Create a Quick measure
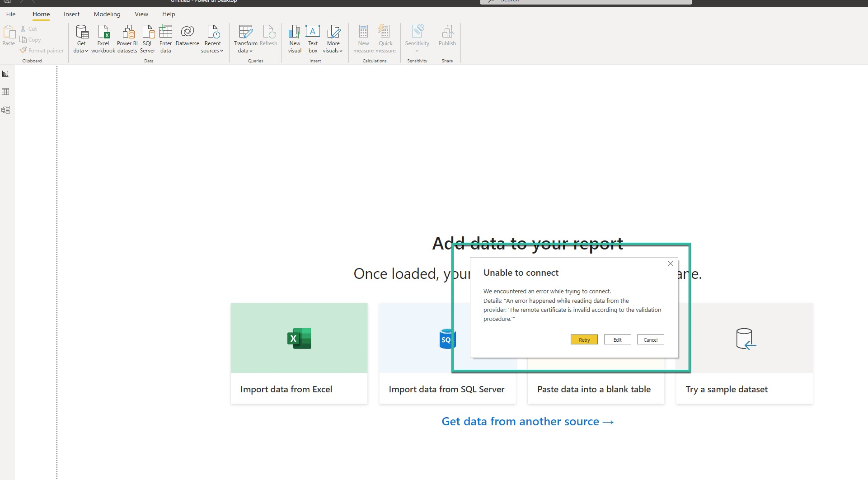The height and width of the screenshot is (480, 868). tap(385, 39)
